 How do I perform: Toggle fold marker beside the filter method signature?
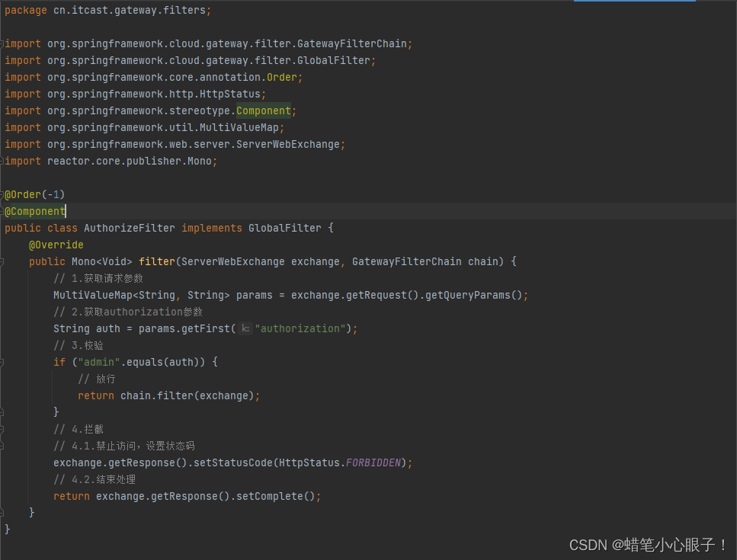pos(2,261)
